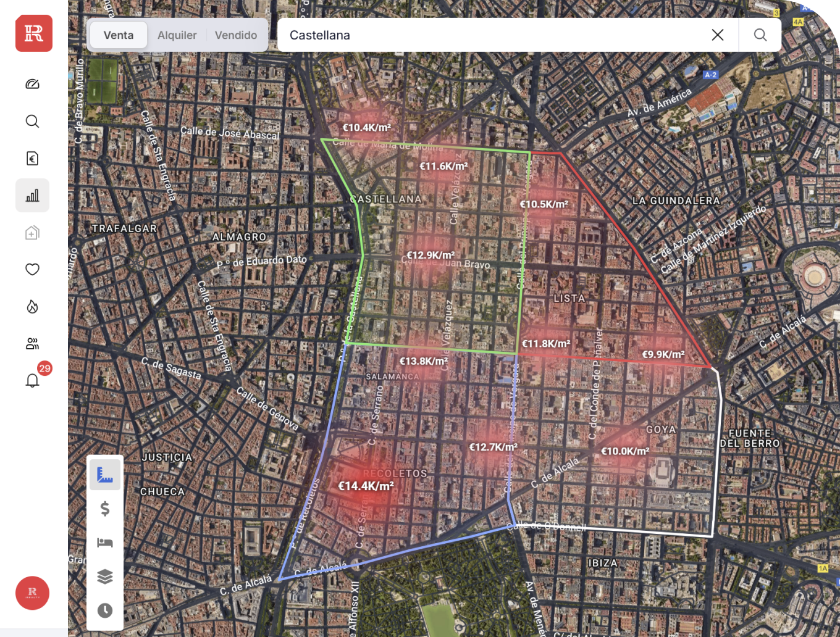Click the SALAMANCA district label
The image size is (840, 637).
click(393, 377)
